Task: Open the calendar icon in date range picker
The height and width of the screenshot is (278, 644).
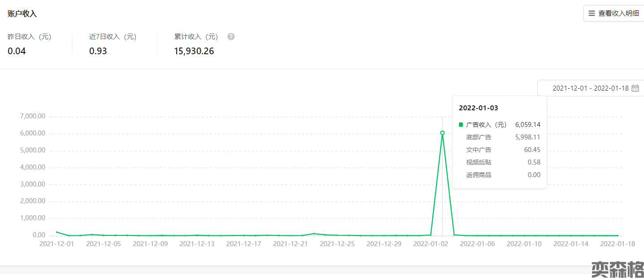Action: point(635,88)
